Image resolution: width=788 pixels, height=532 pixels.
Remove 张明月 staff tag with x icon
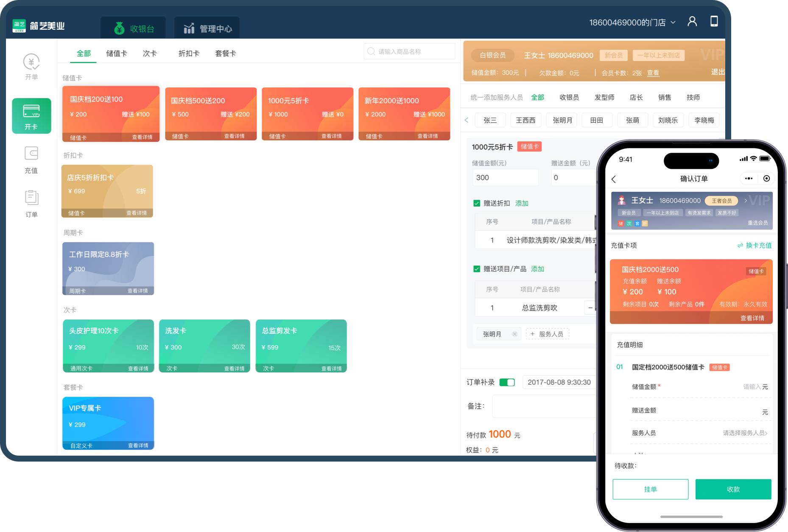point(514,334)
